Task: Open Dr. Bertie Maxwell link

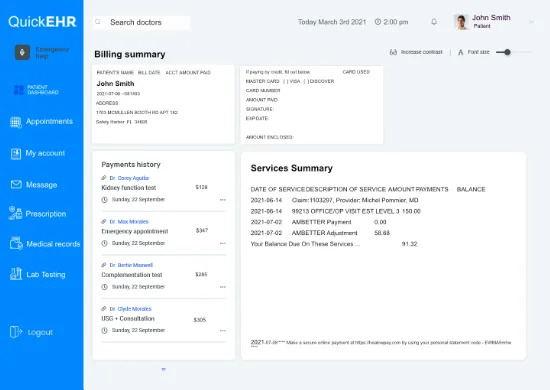Action: click(x=131, y=265)
